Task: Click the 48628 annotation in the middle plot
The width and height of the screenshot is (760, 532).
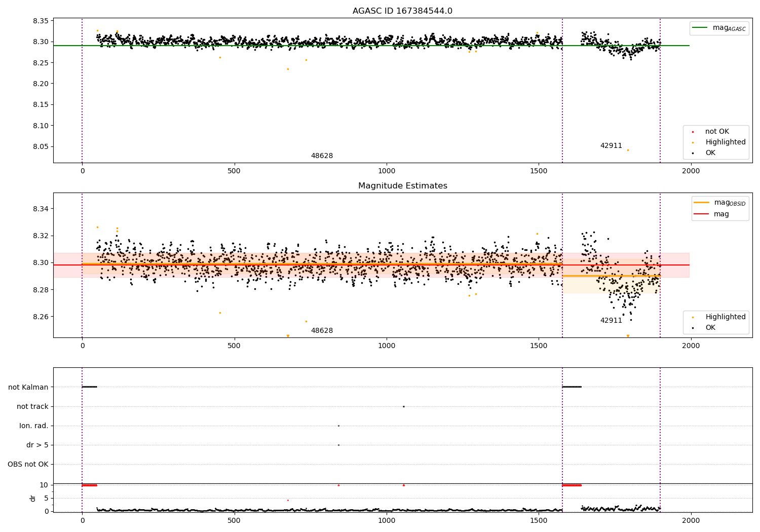Action: (x=322, y=331)
